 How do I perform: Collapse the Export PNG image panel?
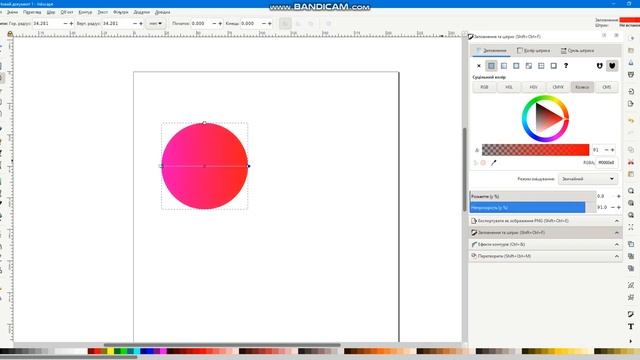pyautogui.click(x=617, y=221)
